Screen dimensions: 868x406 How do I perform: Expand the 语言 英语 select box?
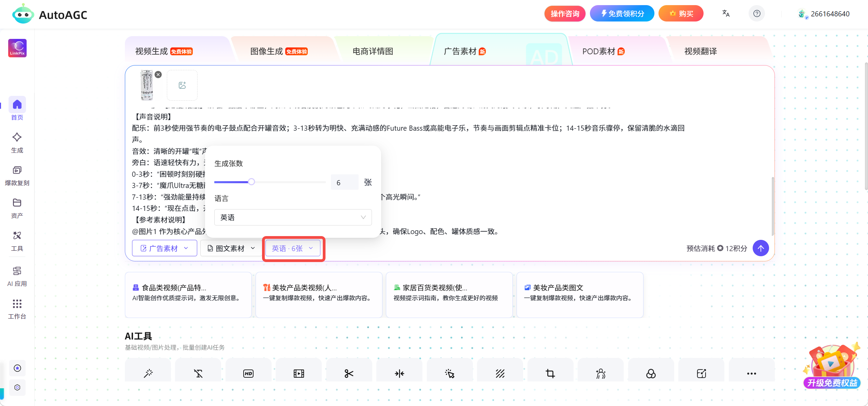(293, 217)
